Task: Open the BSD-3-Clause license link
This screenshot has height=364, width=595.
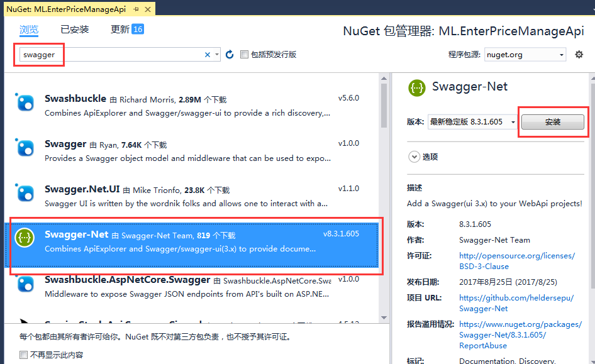Action: click(517, 261)
